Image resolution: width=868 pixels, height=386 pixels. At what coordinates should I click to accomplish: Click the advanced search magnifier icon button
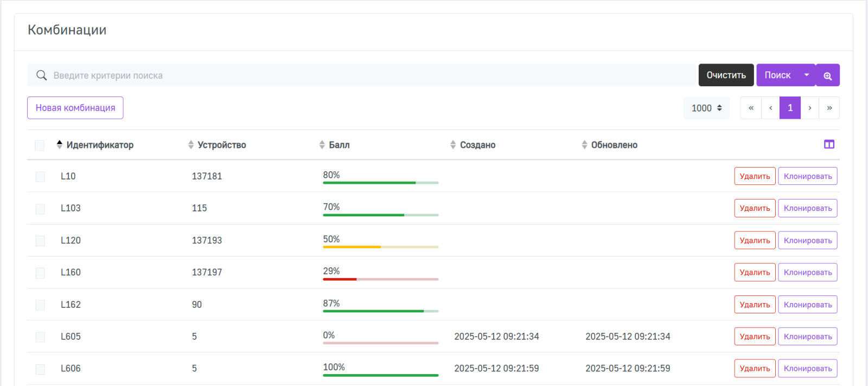[x=827, y=75]
